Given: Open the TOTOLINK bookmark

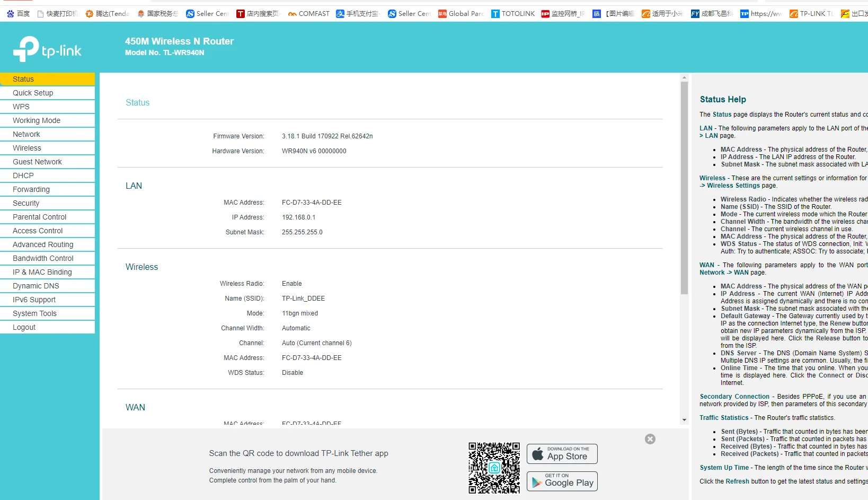Looking at the screenshot, I should (x=513, y=14).
